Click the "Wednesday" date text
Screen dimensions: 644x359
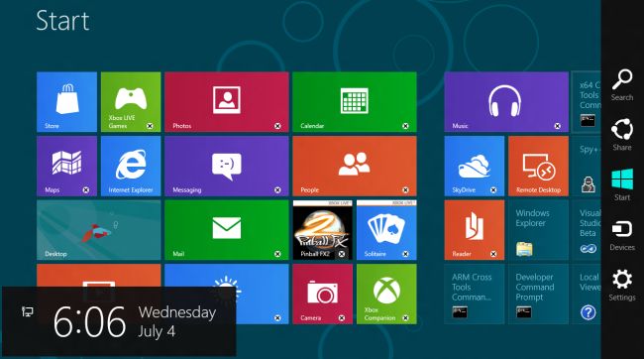(x=177, y=312)
